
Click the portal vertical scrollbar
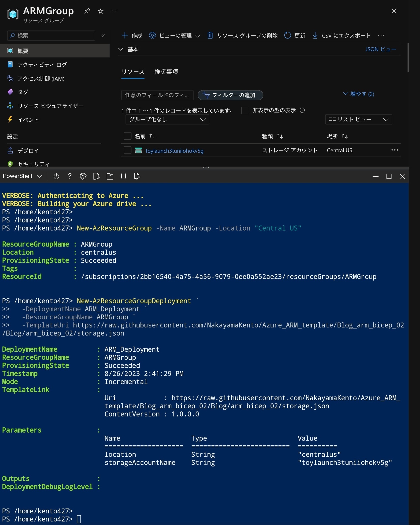(x=408, y=57)
